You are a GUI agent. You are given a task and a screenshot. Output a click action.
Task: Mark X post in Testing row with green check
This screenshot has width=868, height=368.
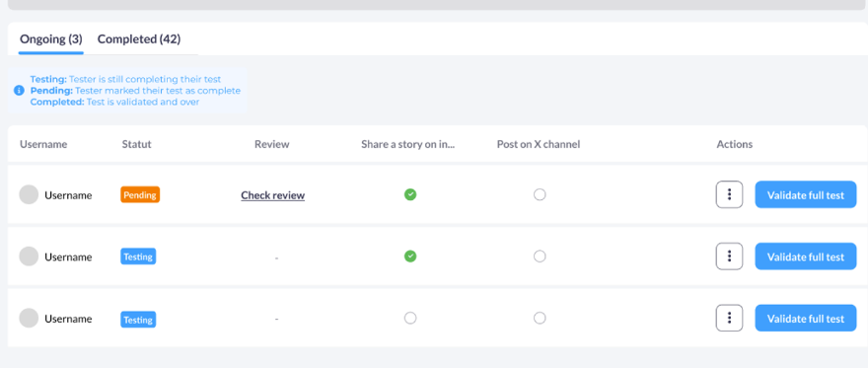click(540, 257)
